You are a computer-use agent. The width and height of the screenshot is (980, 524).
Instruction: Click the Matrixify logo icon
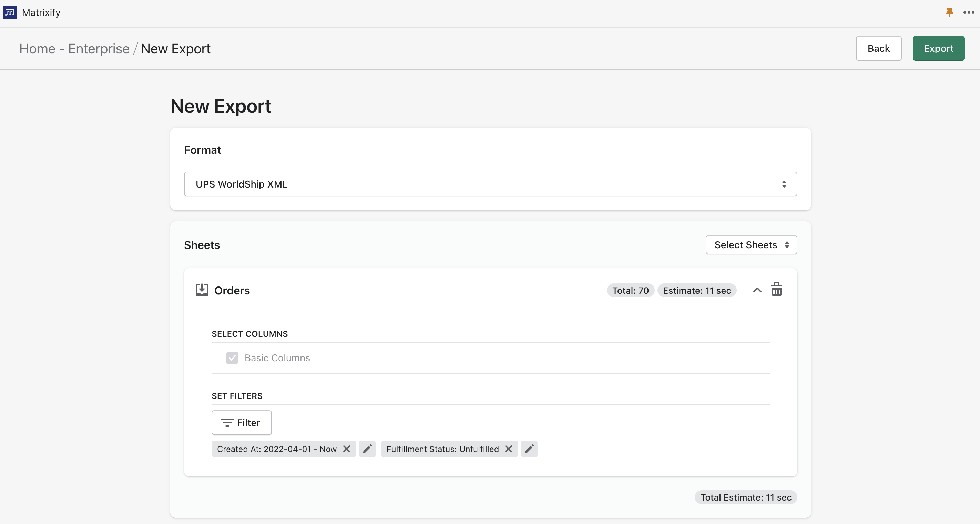click(x=10, y=12)
